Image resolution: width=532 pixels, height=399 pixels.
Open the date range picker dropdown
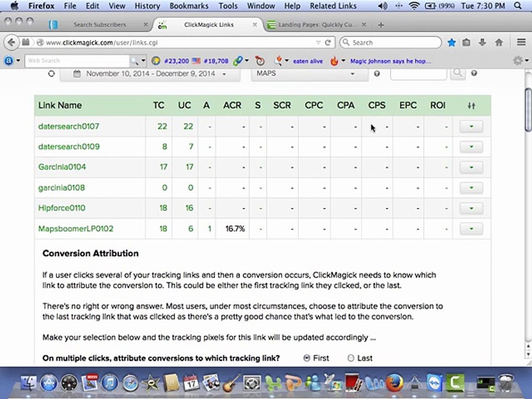(x=150, y=74)
